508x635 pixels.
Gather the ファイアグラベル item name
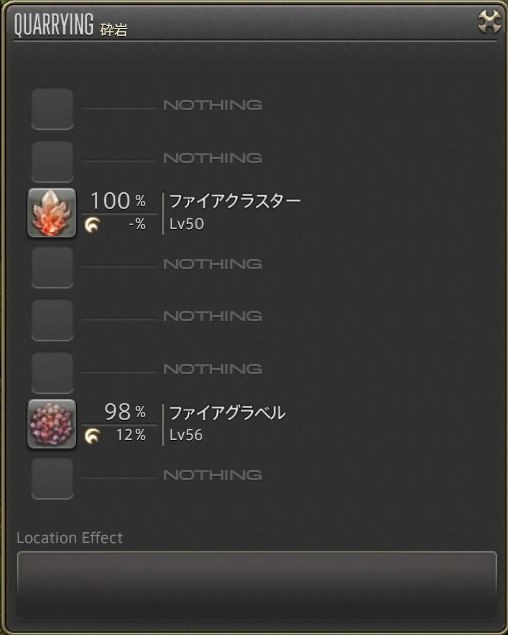click(x=227, y=413)
